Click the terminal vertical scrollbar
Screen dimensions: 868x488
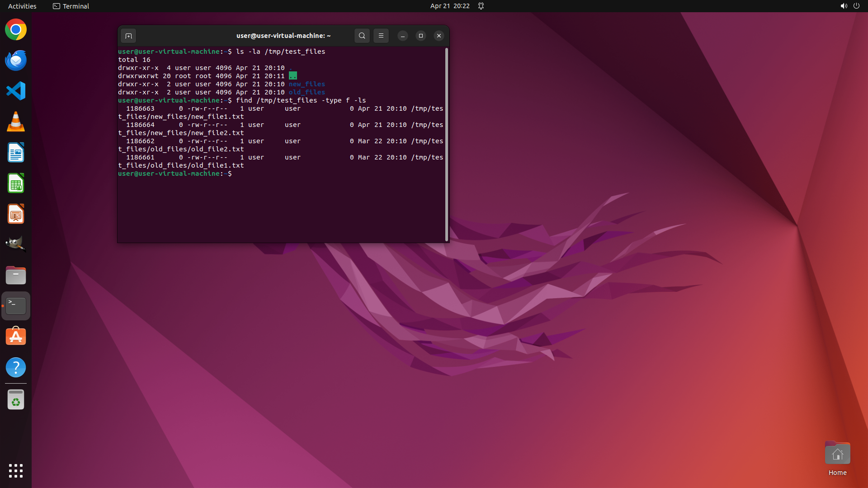(447, 145)
